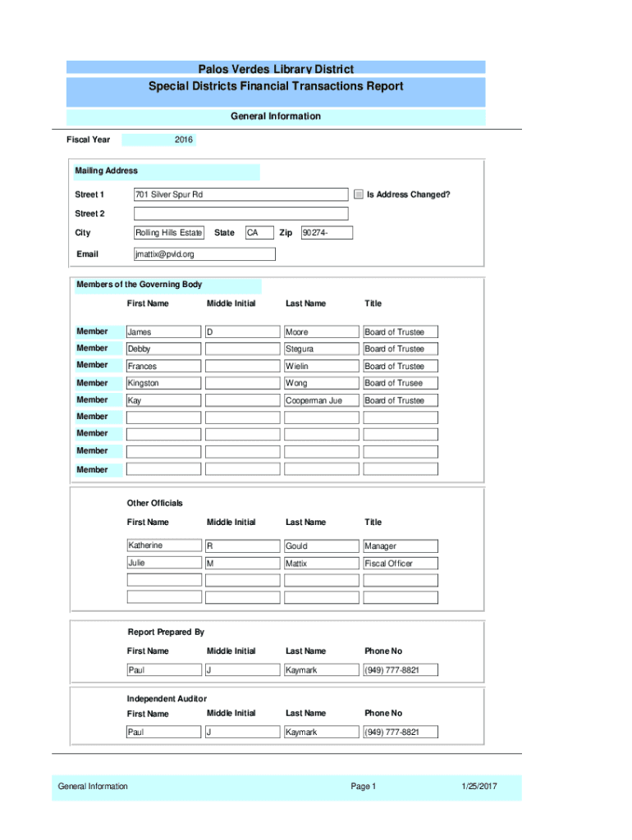Image resolution: width=632 pixels, height=840 pixels.
Task: Click the Katherine first name field
Action: [163, 546]
